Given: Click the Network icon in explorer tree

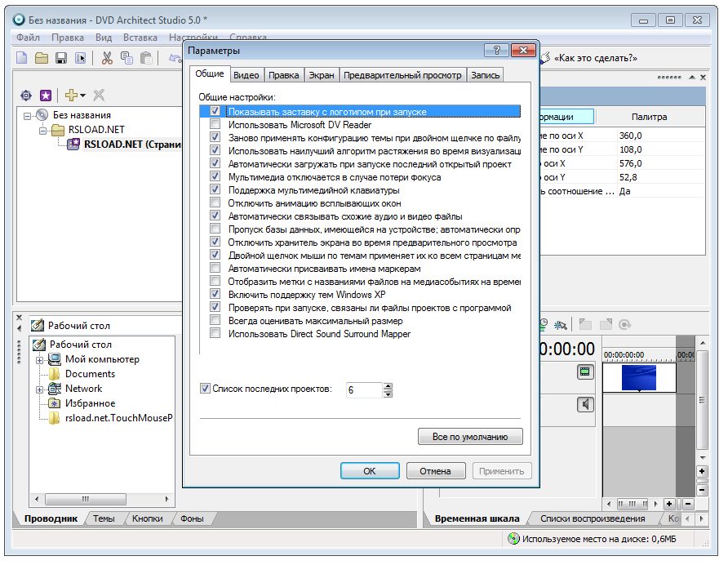Looking at the screenshot, I should 55,389.
